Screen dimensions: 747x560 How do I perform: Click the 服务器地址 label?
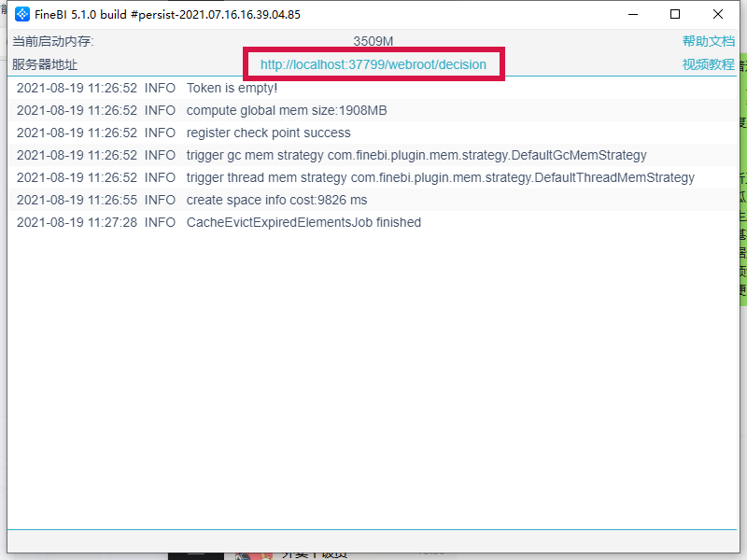point(45,64)
